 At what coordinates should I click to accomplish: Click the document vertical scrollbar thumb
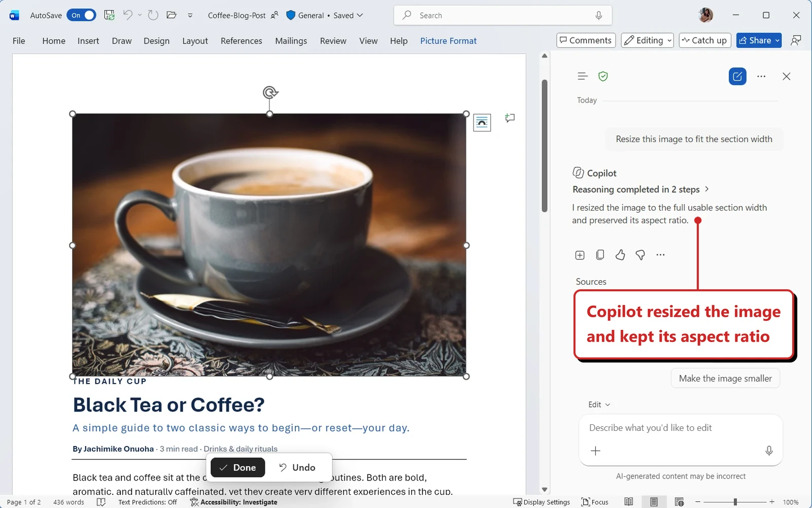click(545, 146)
